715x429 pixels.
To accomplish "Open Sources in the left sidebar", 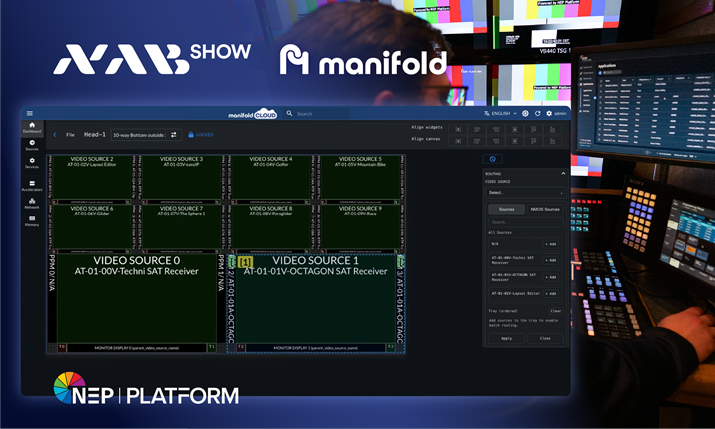I will (x=32, y=146).
